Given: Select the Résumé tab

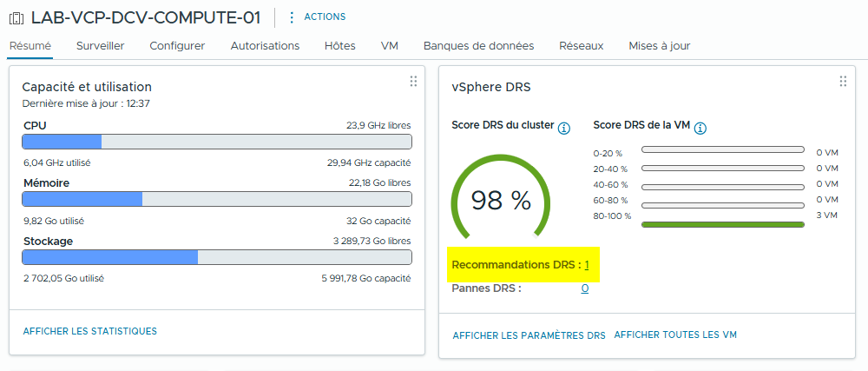Looking at the screenshot, I should coord(30,46).
